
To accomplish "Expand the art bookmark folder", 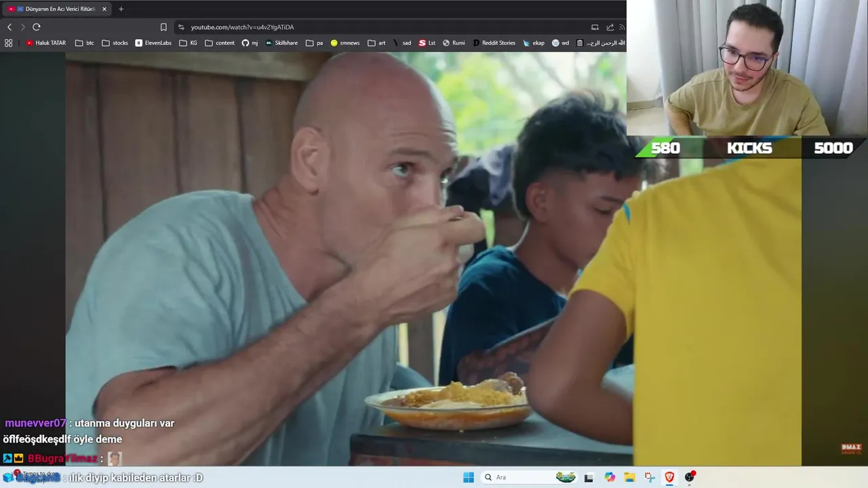I will (x=376, y=43).
